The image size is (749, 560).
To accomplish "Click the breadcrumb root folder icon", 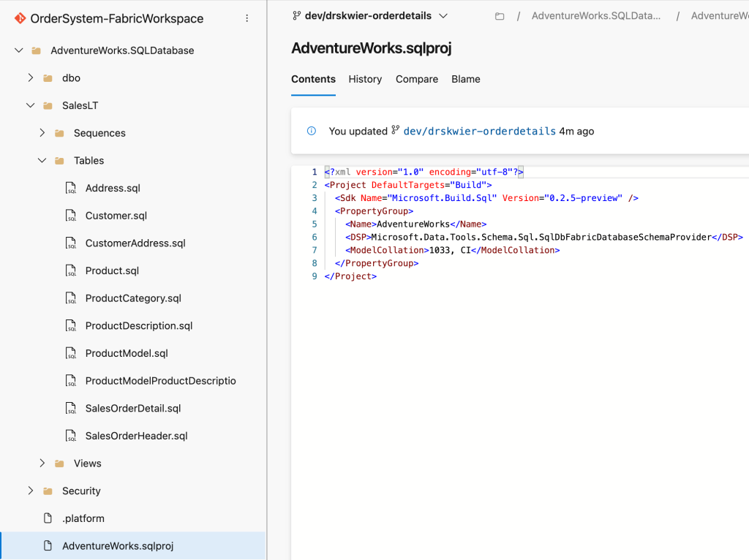I will [500, 16].
